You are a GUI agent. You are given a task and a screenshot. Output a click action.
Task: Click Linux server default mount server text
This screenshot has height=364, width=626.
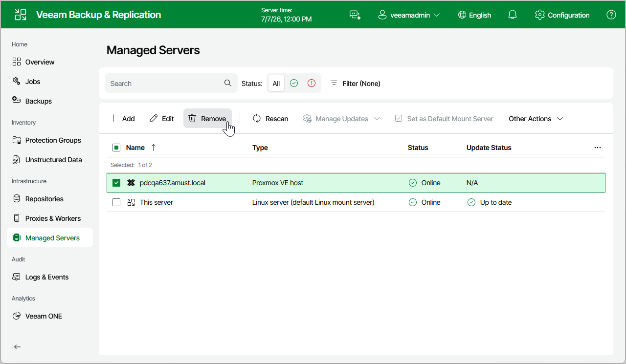313,202
